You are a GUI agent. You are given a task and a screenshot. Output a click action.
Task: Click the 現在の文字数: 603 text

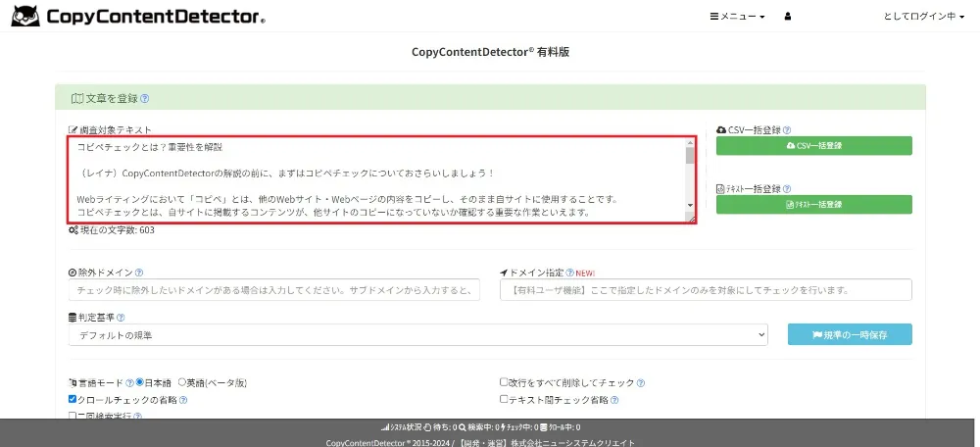tap(117, 230)
